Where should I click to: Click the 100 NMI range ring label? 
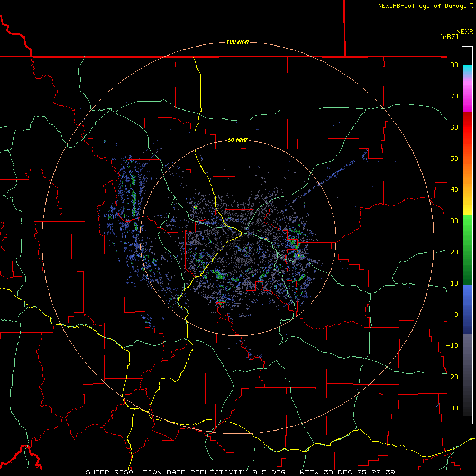point(237,42)
